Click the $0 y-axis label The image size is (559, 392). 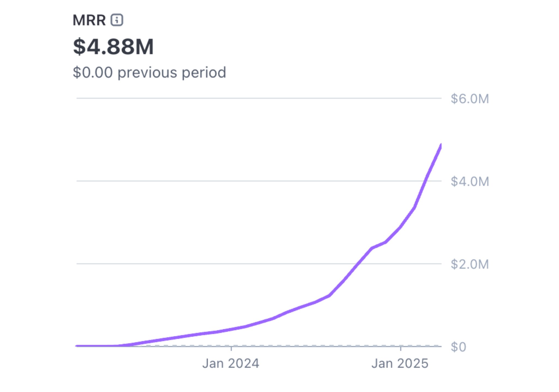point(458,347)
